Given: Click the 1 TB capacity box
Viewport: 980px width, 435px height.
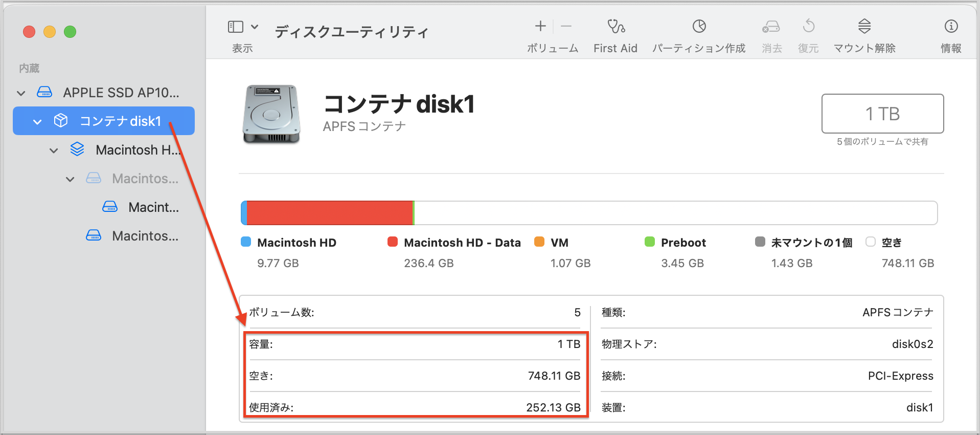Looking at the screenshot, I should [x=882, y=114].
